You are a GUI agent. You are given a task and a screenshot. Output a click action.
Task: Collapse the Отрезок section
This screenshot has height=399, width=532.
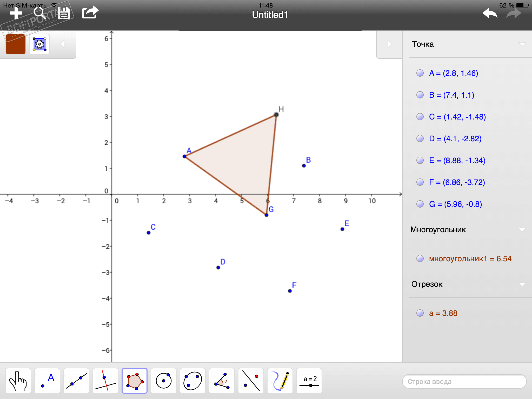(522, 284)
